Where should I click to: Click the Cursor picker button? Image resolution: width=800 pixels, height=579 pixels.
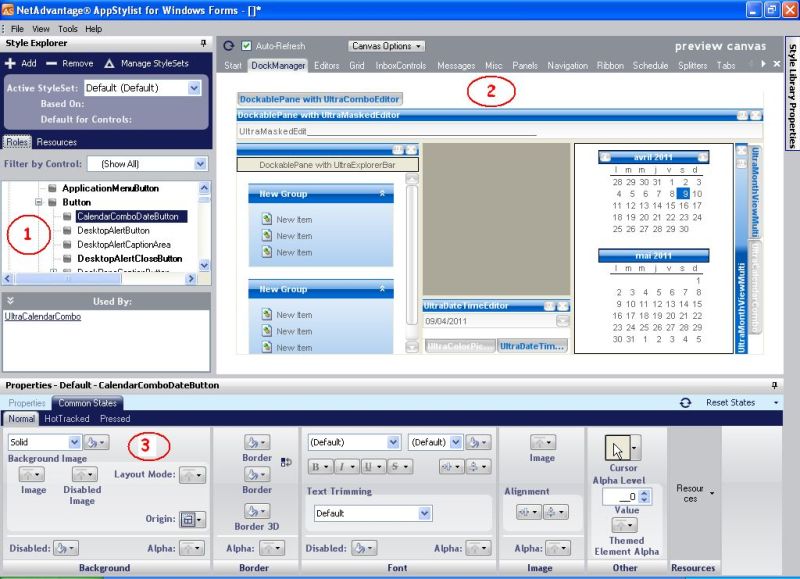tap(619, 446)
